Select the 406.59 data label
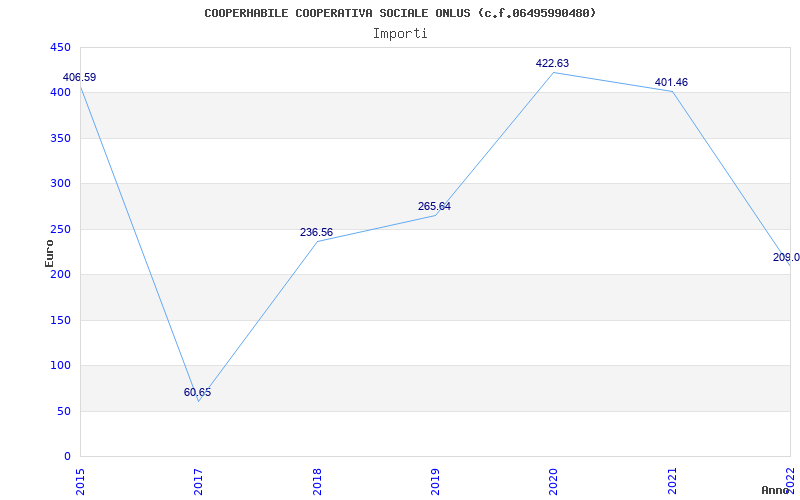 tap(79, 78)
